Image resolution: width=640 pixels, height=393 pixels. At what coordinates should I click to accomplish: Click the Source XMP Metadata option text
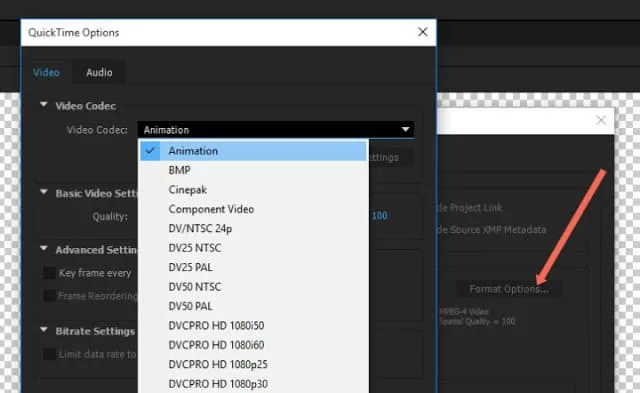click(x=492, y=230)
